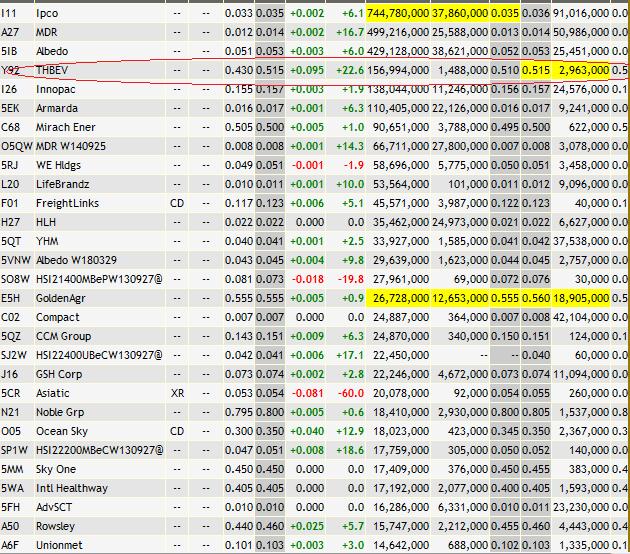
Task: Click Ipco volume 744,780,000
Action: coord(398,13)
